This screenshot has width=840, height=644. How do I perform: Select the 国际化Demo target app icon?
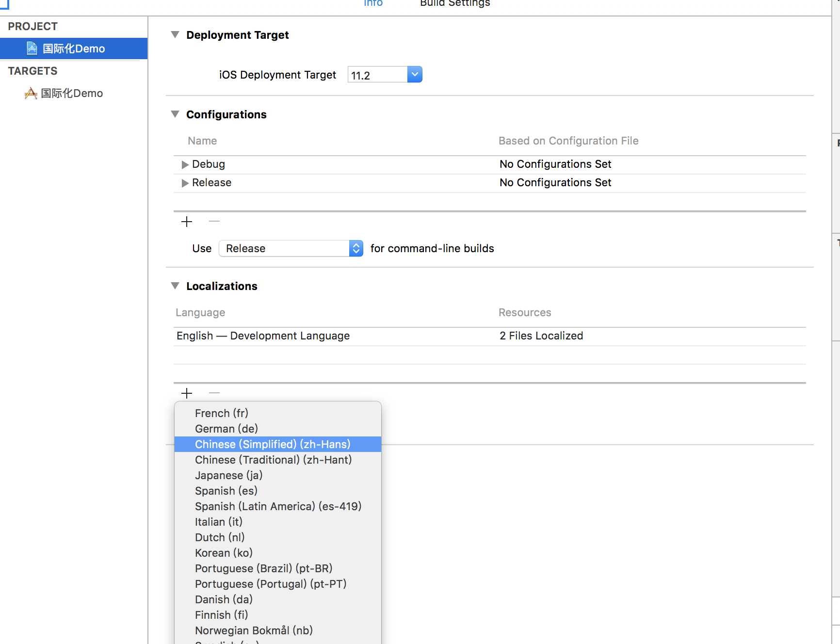click(31, 93)
